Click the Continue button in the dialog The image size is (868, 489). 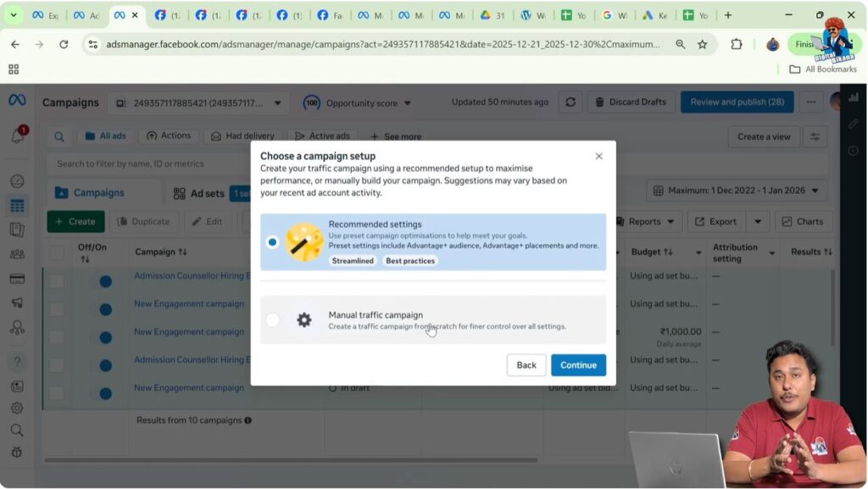point(578,364)
